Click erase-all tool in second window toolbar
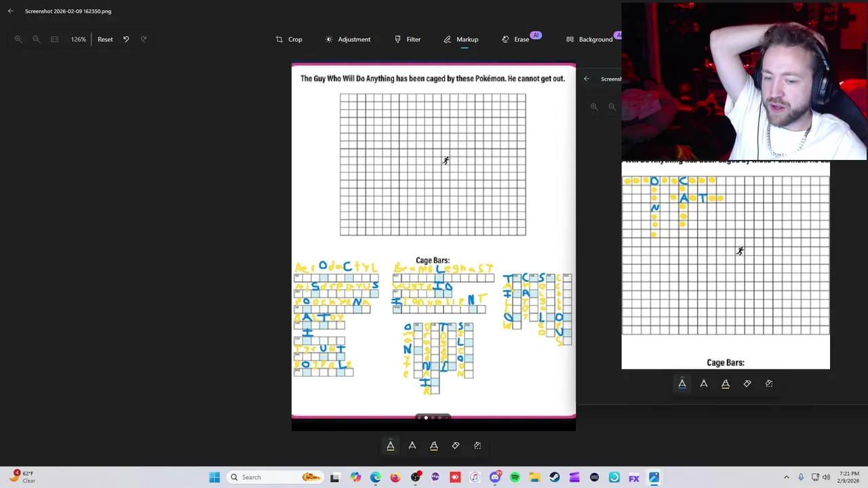868x488 pixels. pyautogui.click(x=769, y=384)
